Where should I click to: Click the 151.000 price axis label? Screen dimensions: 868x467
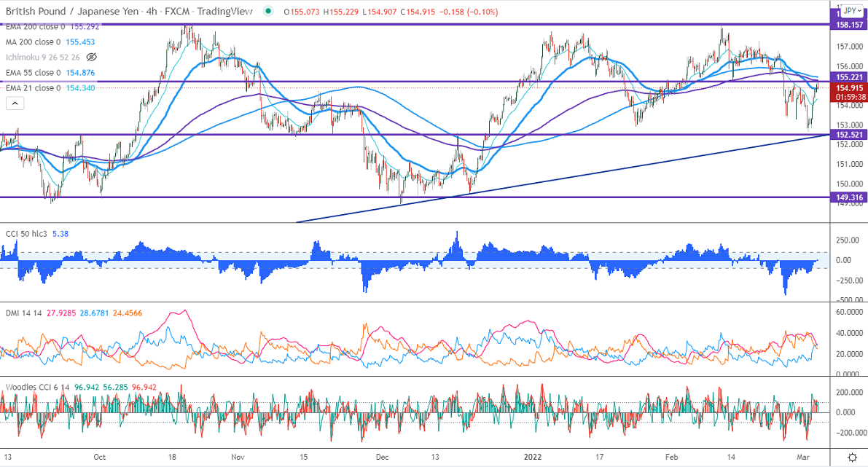coord(850,165)
